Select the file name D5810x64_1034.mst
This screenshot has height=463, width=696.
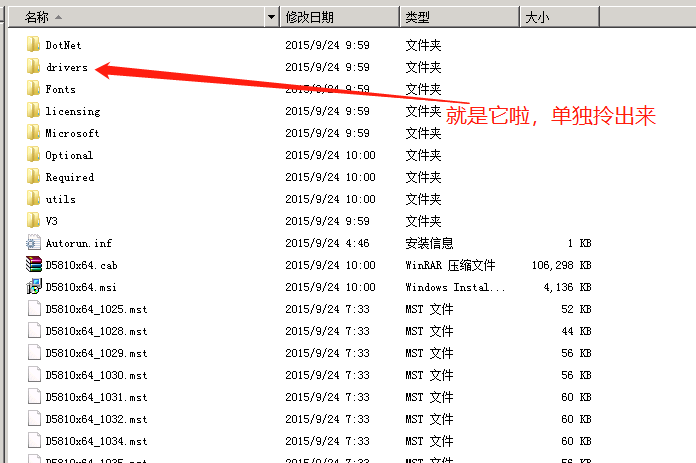(96, 441)
